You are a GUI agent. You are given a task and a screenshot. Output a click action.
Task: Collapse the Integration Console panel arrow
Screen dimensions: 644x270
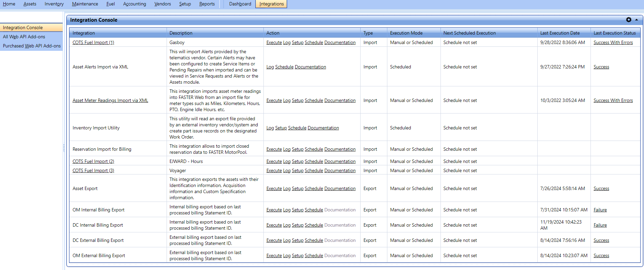tap(637, 20)
